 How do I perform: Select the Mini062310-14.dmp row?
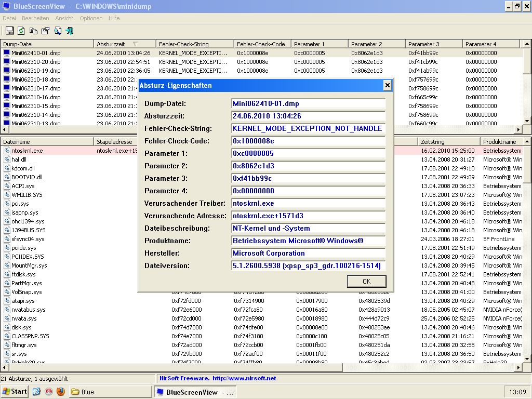[x=36, y=115]
